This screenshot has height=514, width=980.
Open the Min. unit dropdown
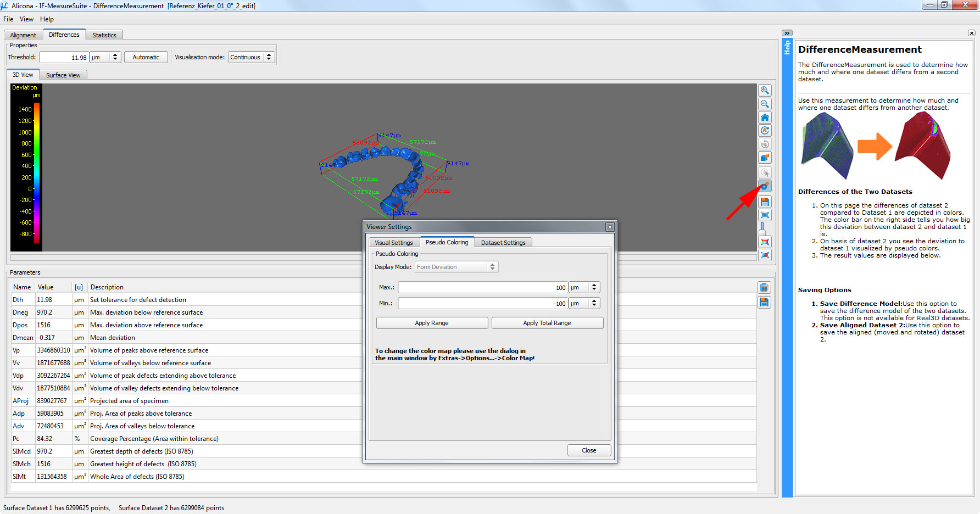[584, 303]
